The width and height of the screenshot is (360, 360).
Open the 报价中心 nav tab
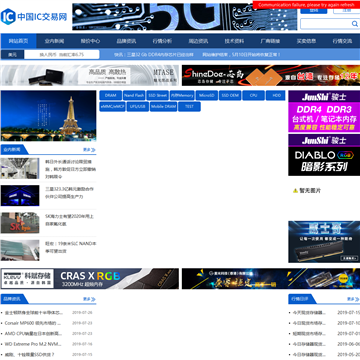pyautogui.click(x=90, y=41)
